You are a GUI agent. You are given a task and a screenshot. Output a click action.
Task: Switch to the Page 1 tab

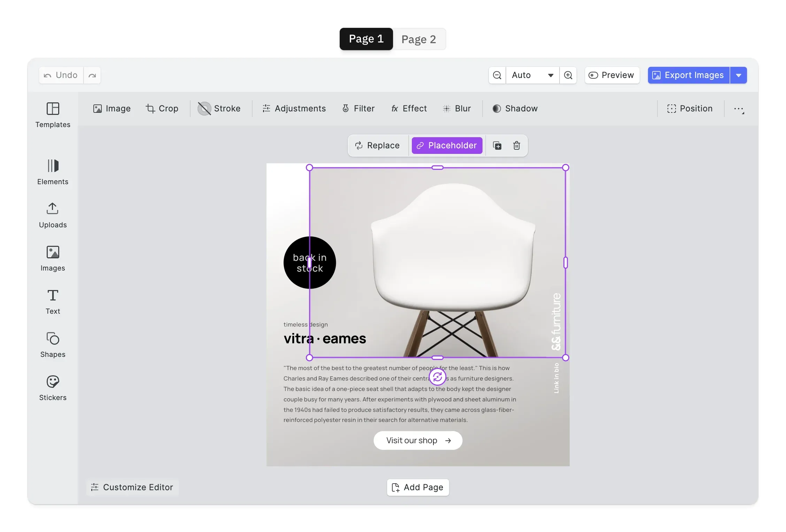[x=366, y=39]
